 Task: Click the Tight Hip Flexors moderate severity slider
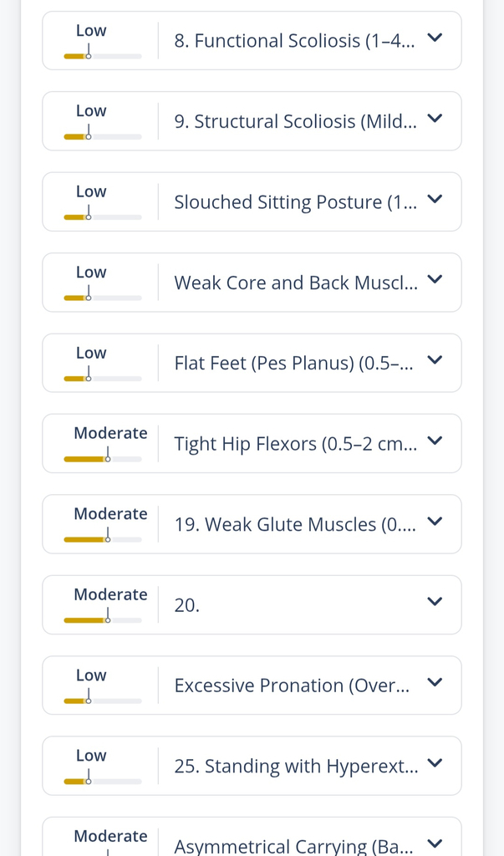(x=102, y=459)
